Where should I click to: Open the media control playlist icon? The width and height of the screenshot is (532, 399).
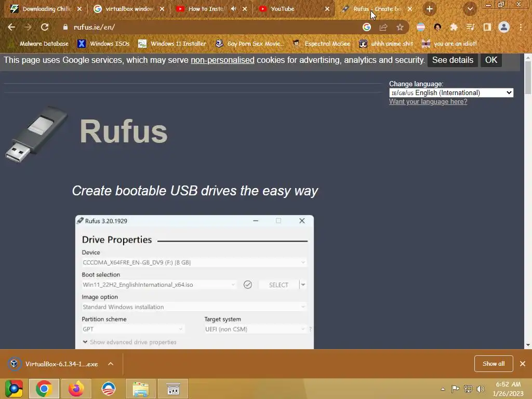[x=470, y=27]
